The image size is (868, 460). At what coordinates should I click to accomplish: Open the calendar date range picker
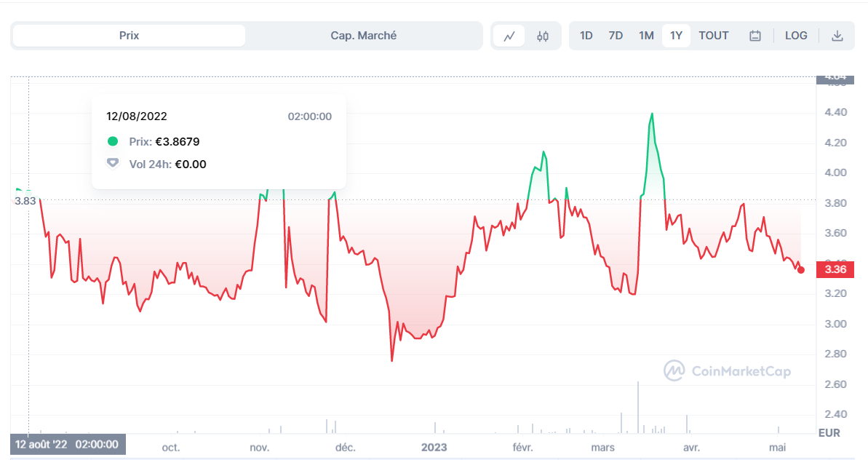pyautogui.click(x=755, y=36)
